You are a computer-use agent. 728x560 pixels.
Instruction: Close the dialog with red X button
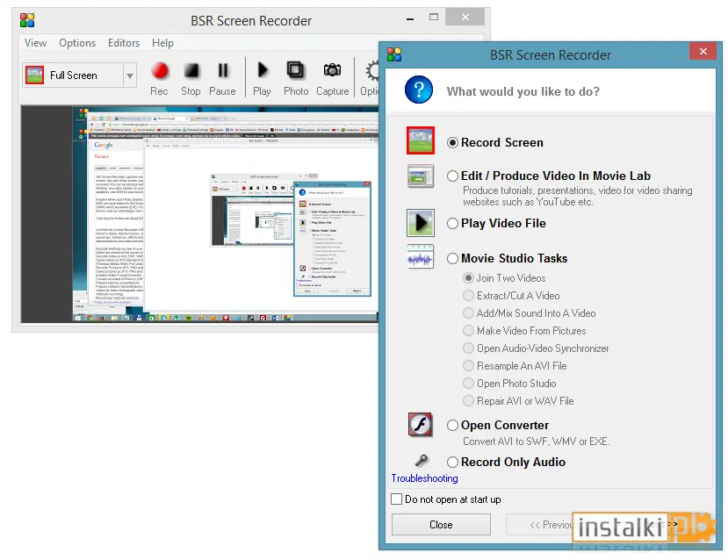[703, 51]
